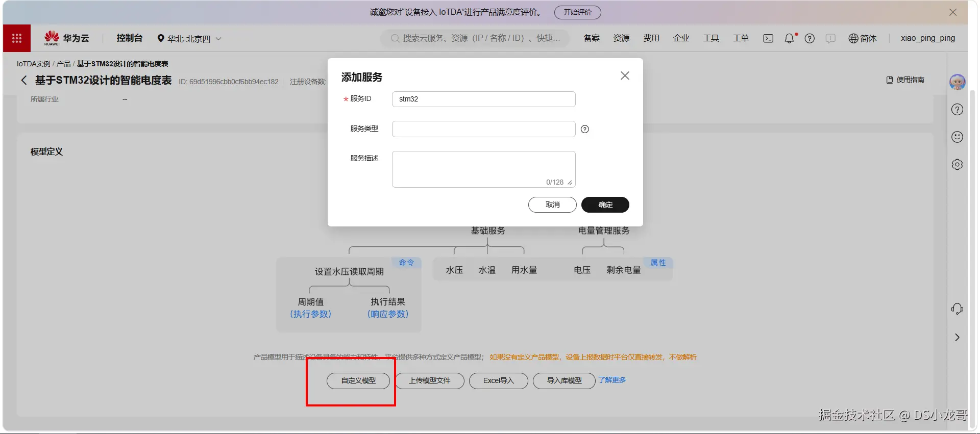
Task: Open the 费用 menu
Action: point(651,38)
